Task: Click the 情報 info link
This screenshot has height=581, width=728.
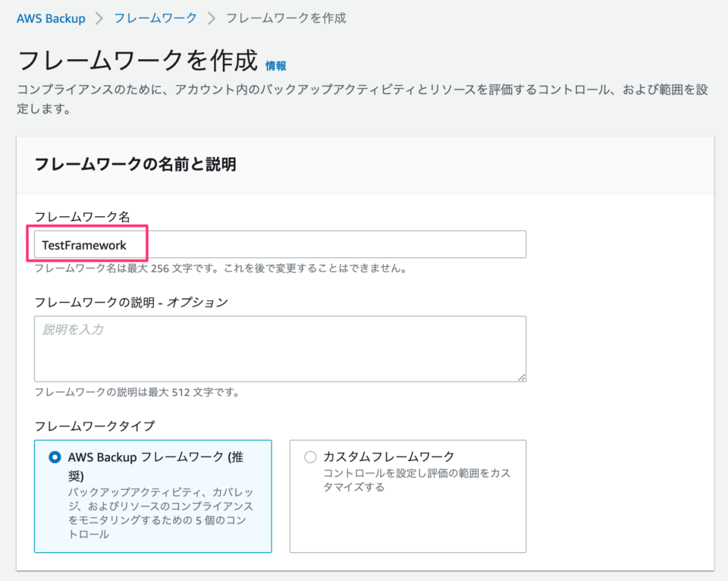Action: point(276,66)
